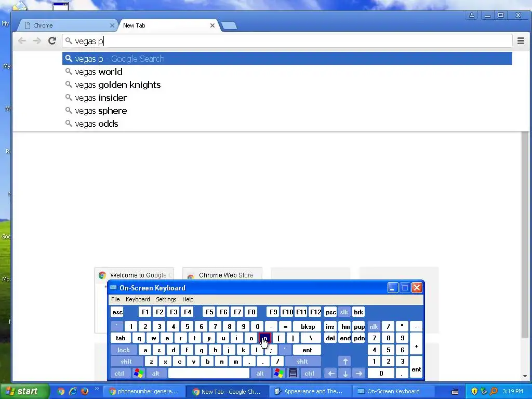The width and height of the screenshot is (532, 399).
Task: Pick the 'vegas insider' suggestion
Action: coord(287,98)
